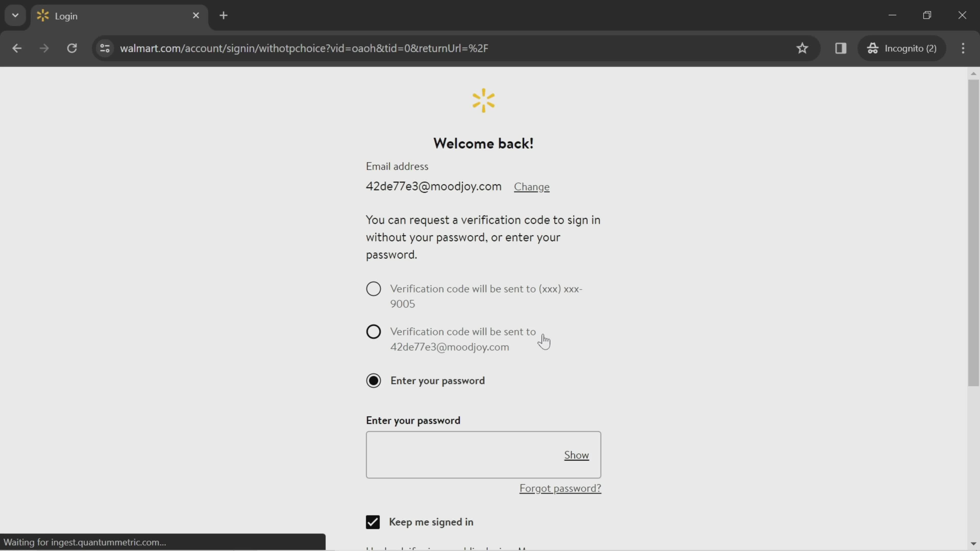
Task: Minimize the browser window
Action: pyautogui.click(x=892, y=15)
